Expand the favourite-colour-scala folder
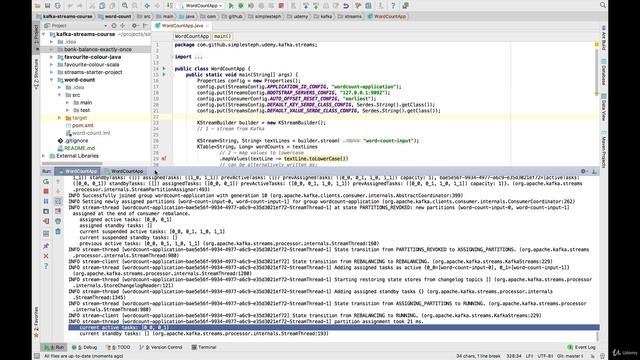The width and height of the screenshot is (640, 360). click(x=52, y=64)
